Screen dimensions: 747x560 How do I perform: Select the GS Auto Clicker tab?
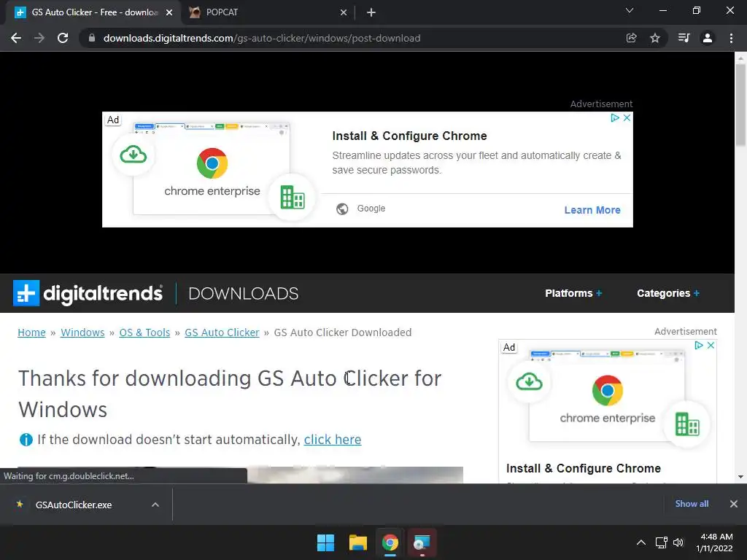click(93, 12)
